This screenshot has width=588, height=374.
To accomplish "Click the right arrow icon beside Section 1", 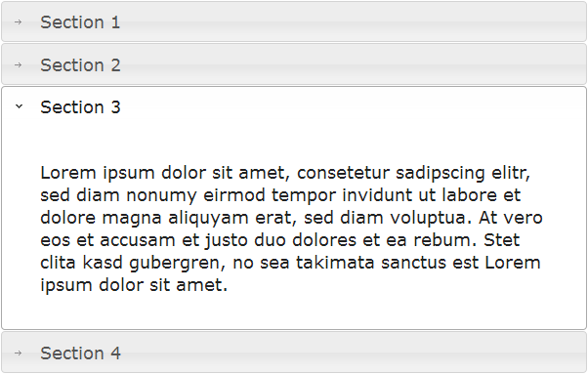I will pyautogui.click(x=18, y=22).
